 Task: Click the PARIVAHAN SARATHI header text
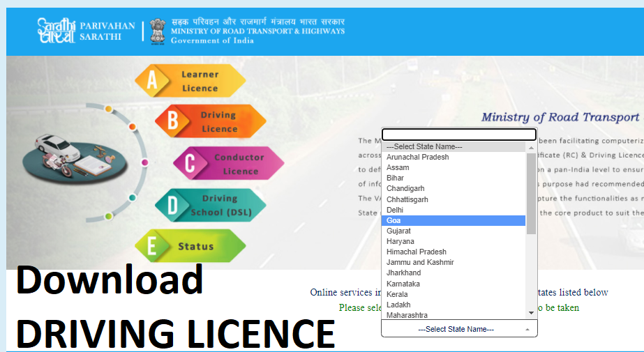(x=107, y=31)
